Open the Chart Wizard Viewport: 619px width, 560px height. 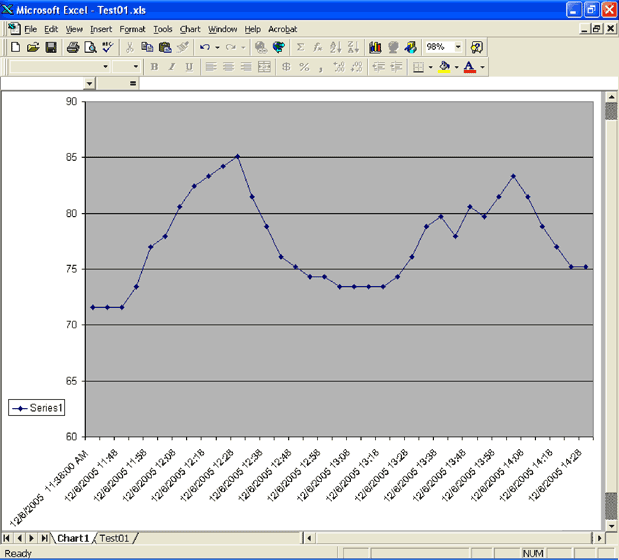[x=375, y=47]
